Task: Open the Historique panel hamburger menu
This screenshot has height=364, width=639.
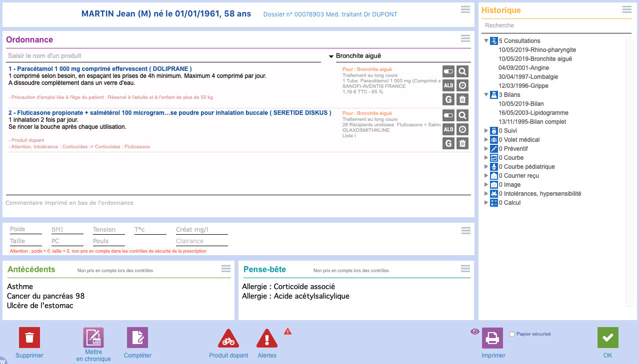Action: (626, 9)
